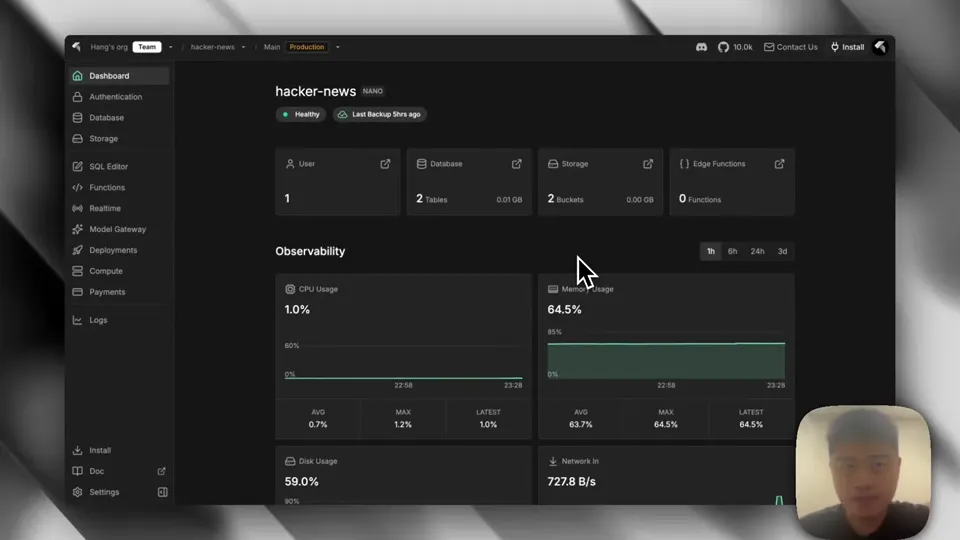Expand the Main Production branch dropdown
960x540 pixels.
click(x=337, y=47)
